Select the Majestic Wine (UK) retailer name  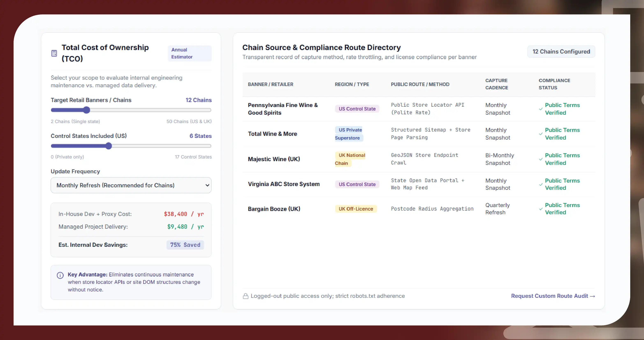(x=274, y=159)
